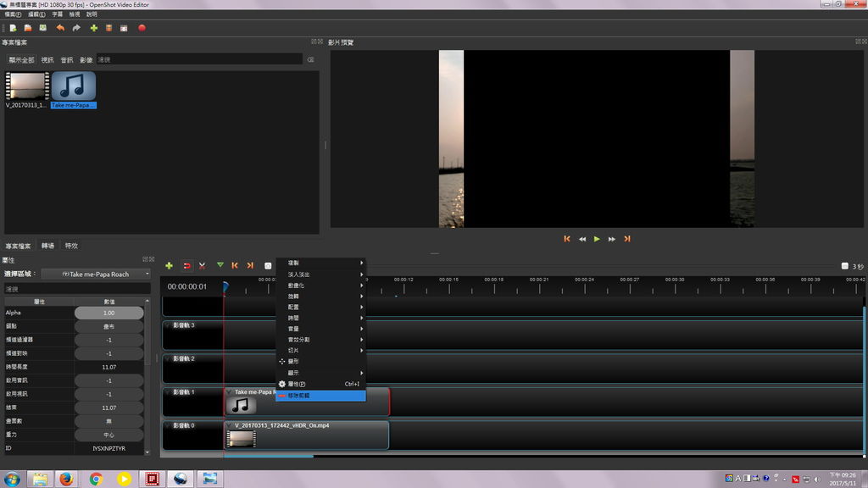This screenshot has width=868, height=488.
Task: Open the 音量 volume submenu
Action: click(320, 329)
